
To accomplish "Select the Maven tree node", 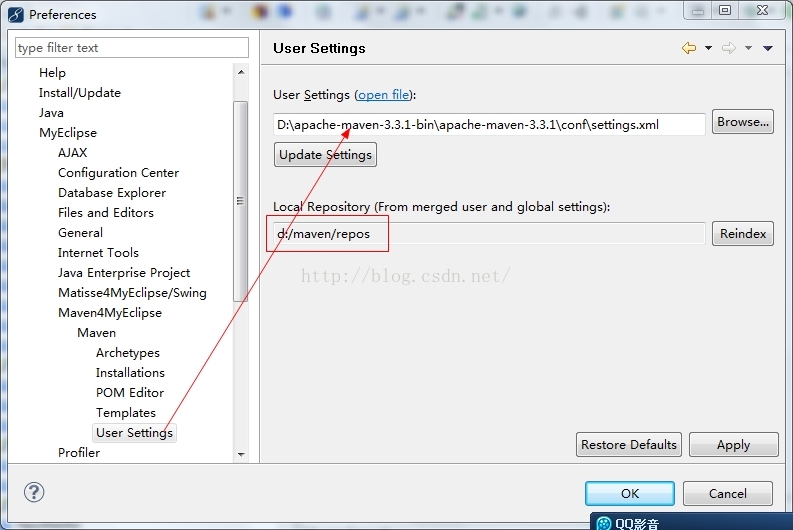I will [x=96, y=333].
